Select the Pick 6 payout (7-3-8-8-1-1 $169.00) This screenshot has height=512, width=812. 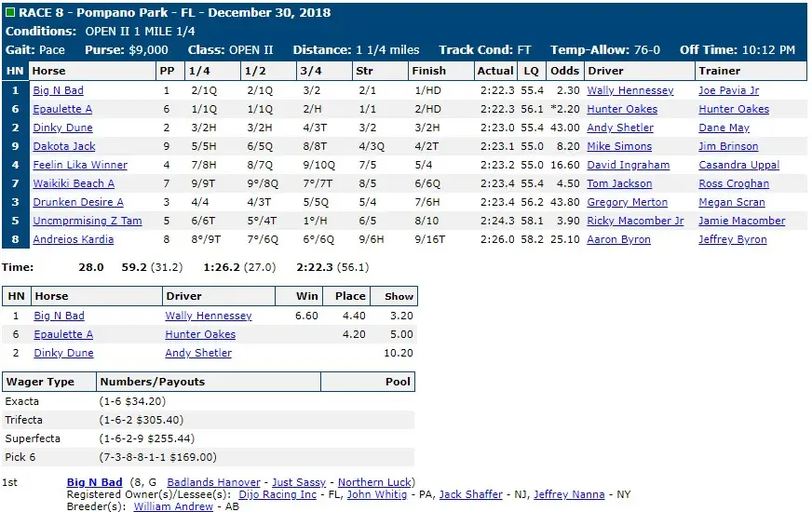(x=157, y=457)
